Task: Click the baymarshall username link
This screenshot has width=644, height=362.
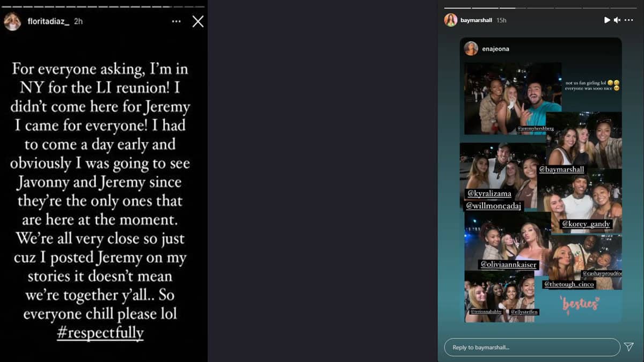Action: point(476,20)
